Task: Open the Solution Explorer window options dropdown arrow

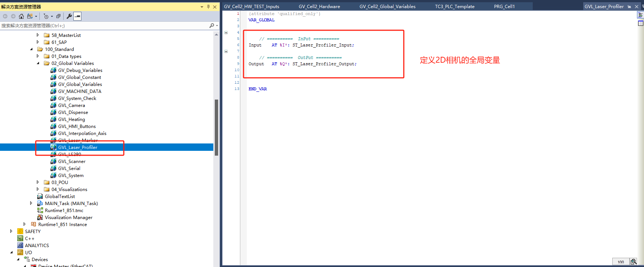Action: [202, 7]
